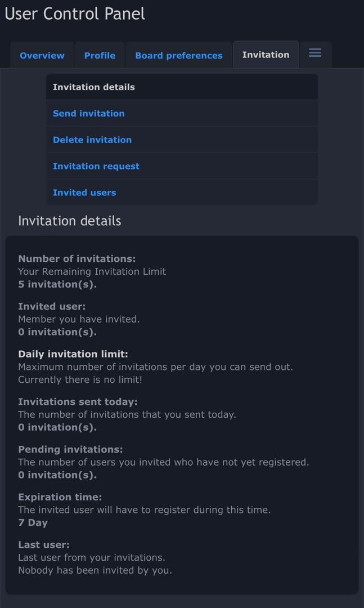
Task: Open the hamburger menu tab icon
Action: click(x=315, y=53)
